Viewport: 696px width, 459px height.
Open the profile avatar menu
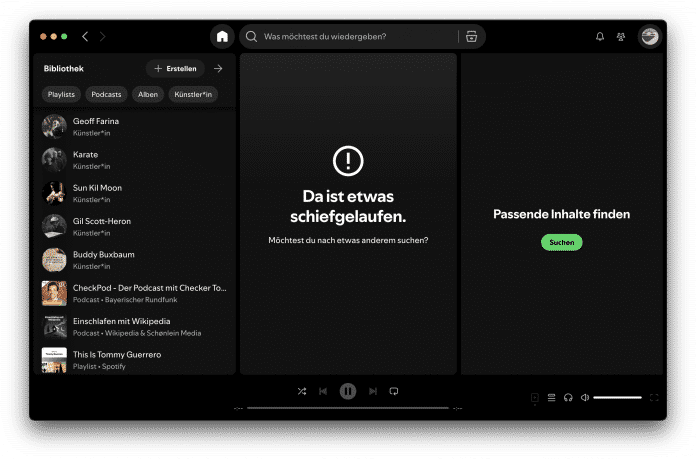(x=650, y=36)
